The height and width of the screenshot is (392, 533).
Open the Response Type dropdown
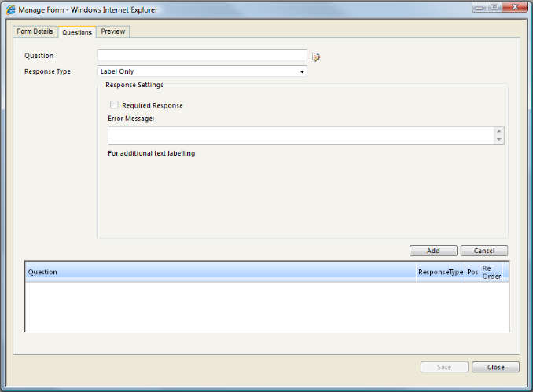(x=202, y=71)
